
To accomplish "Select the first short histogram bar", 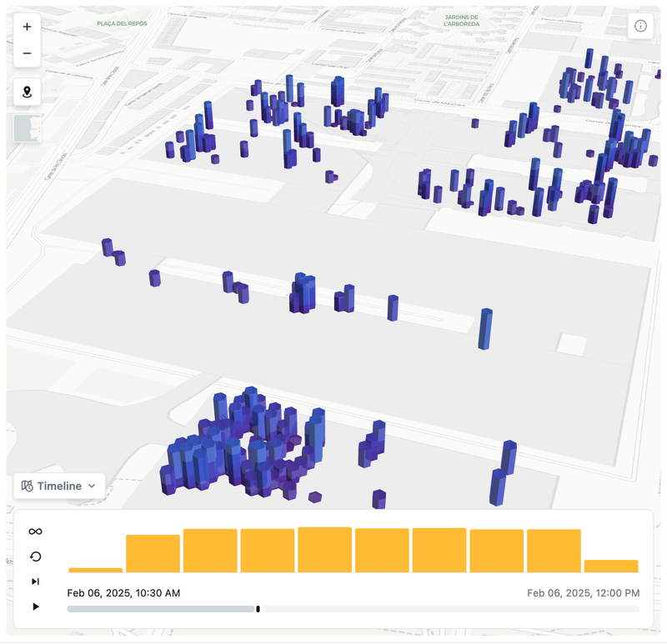I will tap(95, 570).
